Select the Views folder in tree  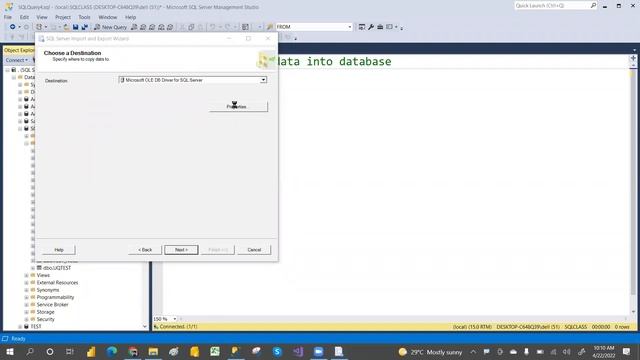pyautogui.click(x=43, y=276)
